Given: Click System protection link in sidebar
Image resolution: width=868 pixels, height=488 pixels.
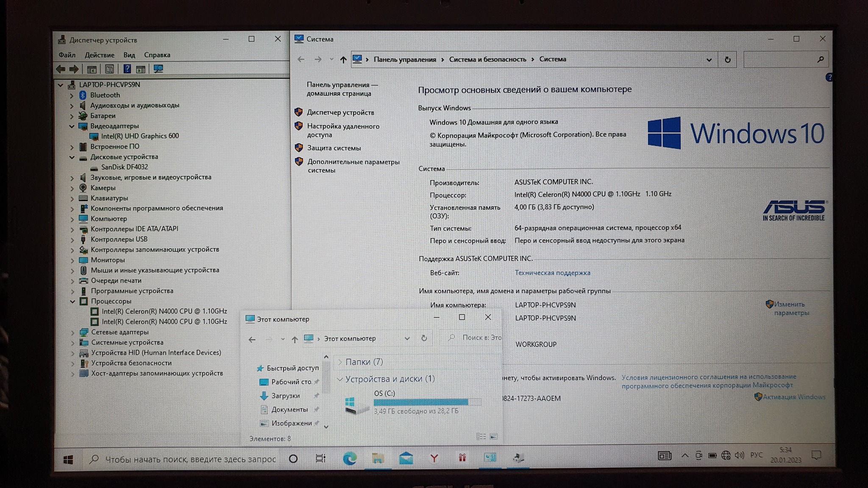Looking at the screenshot, I should coord(334,148).
